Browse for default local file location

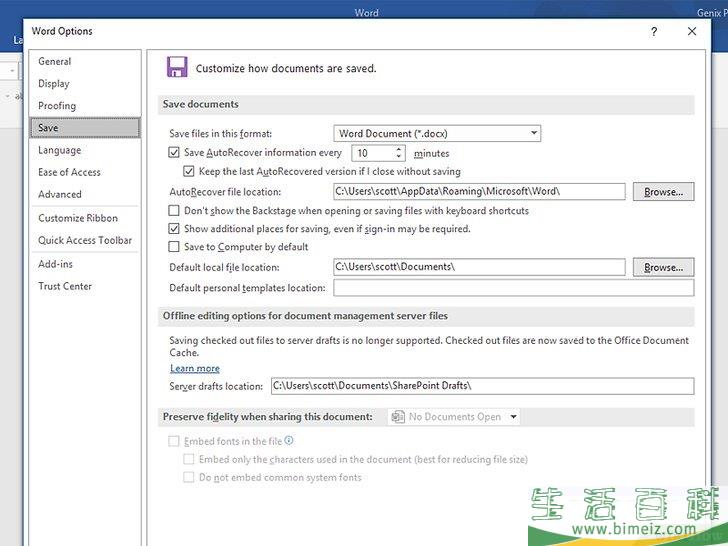pos(663,267)
